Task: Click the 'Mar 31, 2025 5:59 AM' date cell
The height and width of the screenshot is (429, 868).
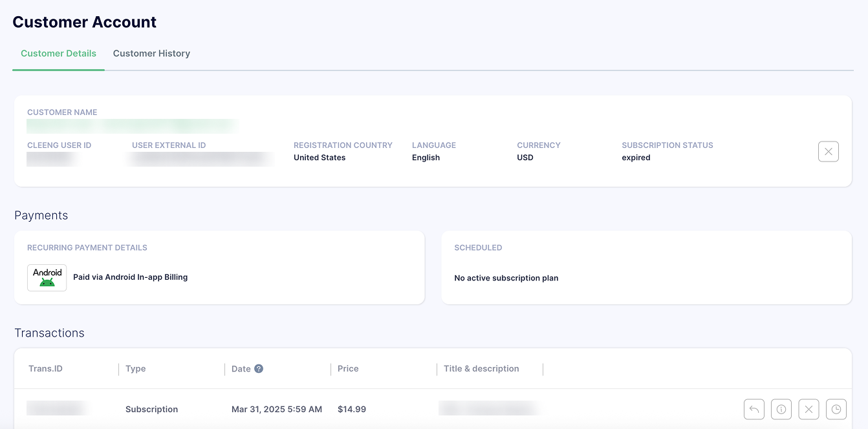Action: pos(277,410)
